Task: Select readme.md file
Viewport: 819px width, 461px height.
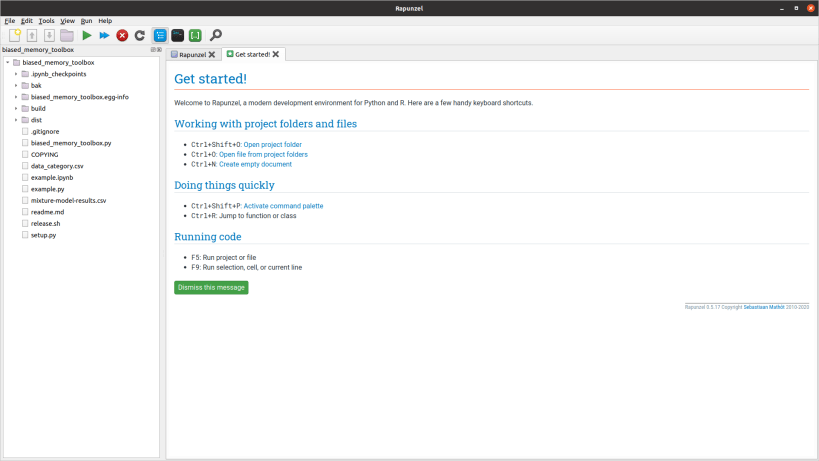Action: coord(48,212)
